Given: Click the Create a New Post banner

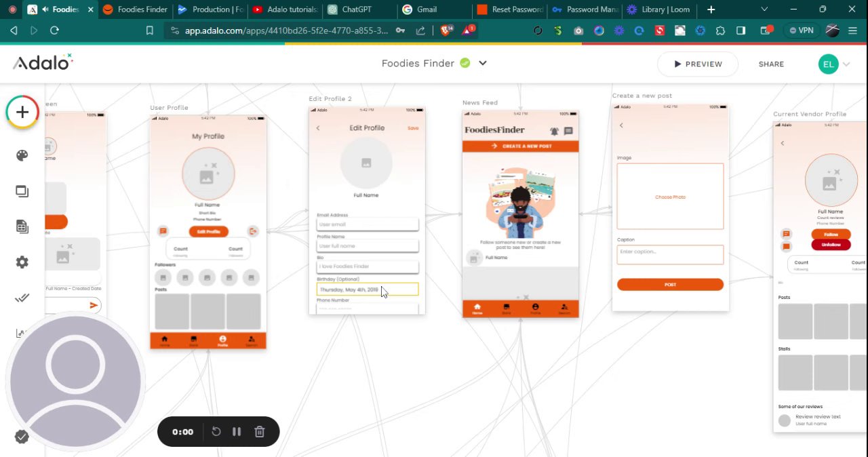Looking at the screenshot, I should click(521, 146).
